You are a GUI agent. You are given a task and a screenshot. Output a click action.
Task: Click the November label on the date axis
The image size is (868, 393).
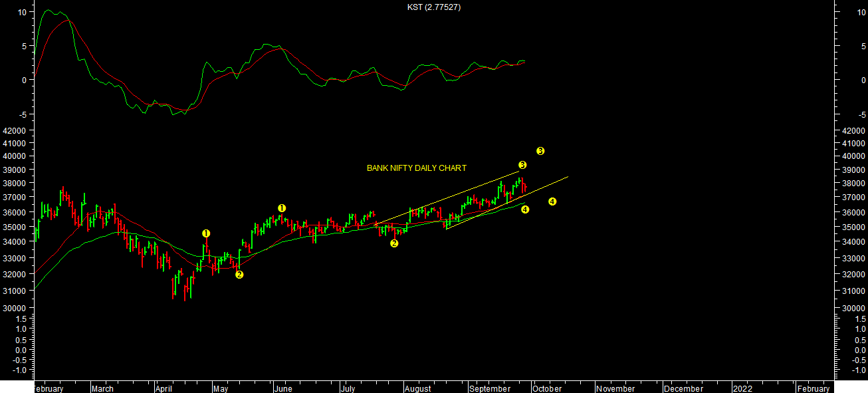(x=615, y=388)
